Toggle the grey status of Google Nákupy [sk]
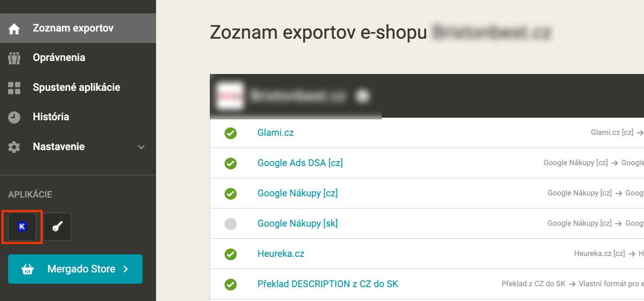Screen dimensions: 644x301 coord(230,224)
